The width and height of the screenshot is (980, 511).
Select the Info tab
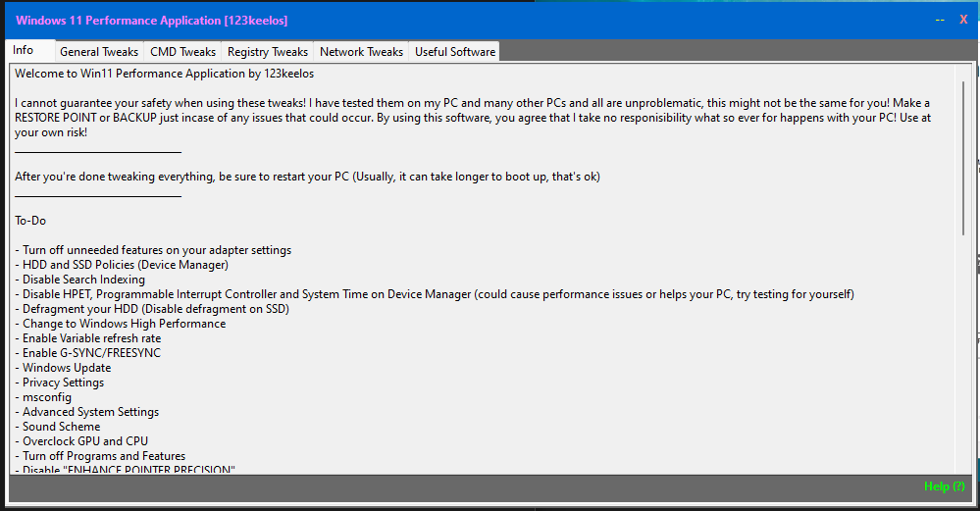24,50
